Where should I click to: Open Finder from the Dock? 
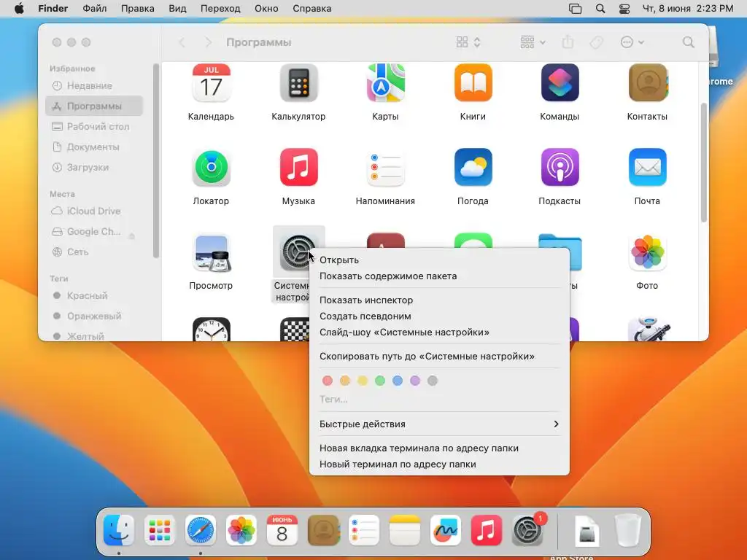click(119, 530)
